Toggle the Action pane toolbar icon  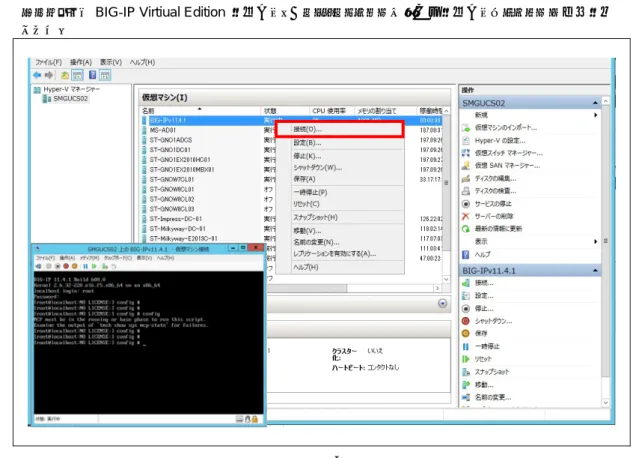tap(105, 75)
